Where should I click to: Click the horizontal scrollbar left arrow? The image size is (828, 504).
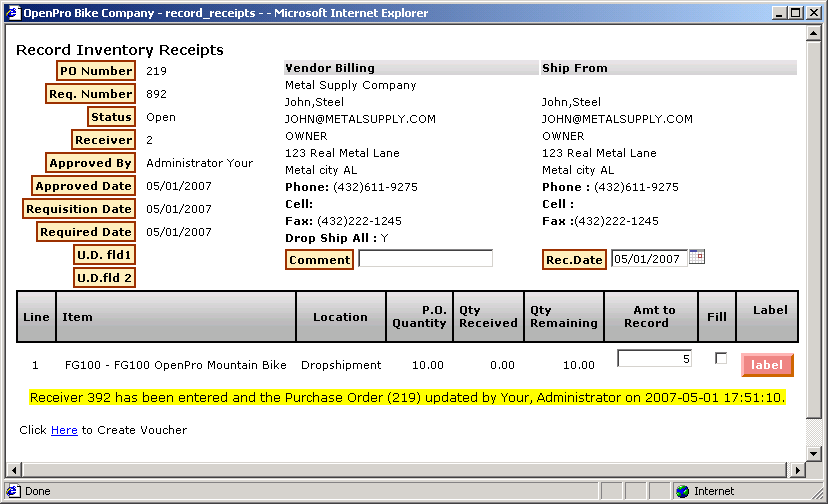click(12, 470)
